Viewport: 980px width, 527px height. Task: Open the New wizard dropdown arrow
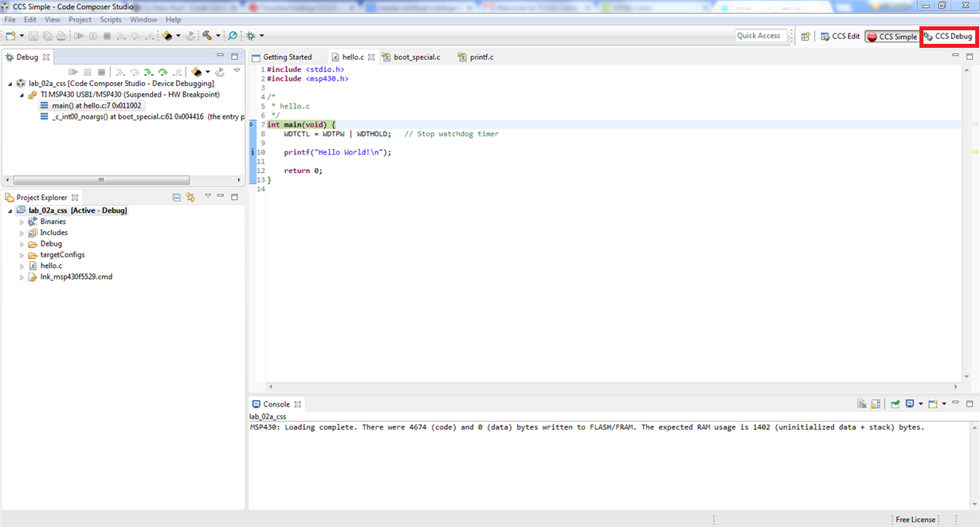pos(22,36)
